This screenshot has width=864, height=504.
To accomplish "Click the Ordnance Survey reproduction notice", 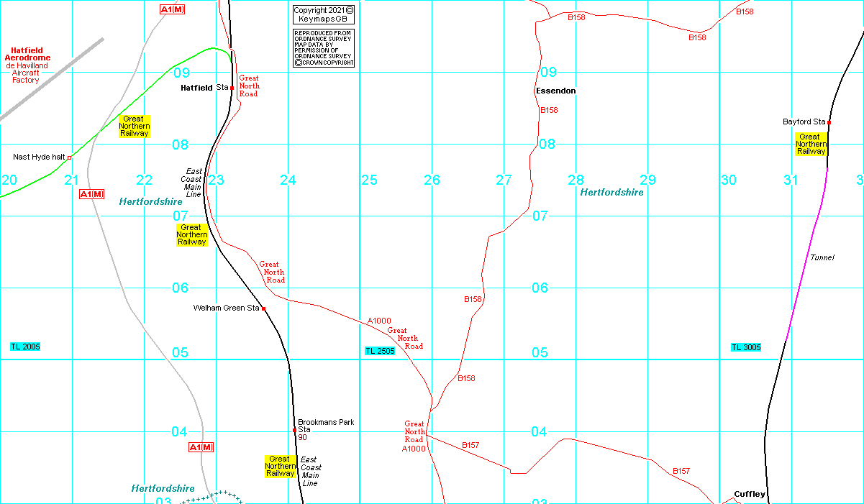I will pyautogui.click(x=324, y=48).
